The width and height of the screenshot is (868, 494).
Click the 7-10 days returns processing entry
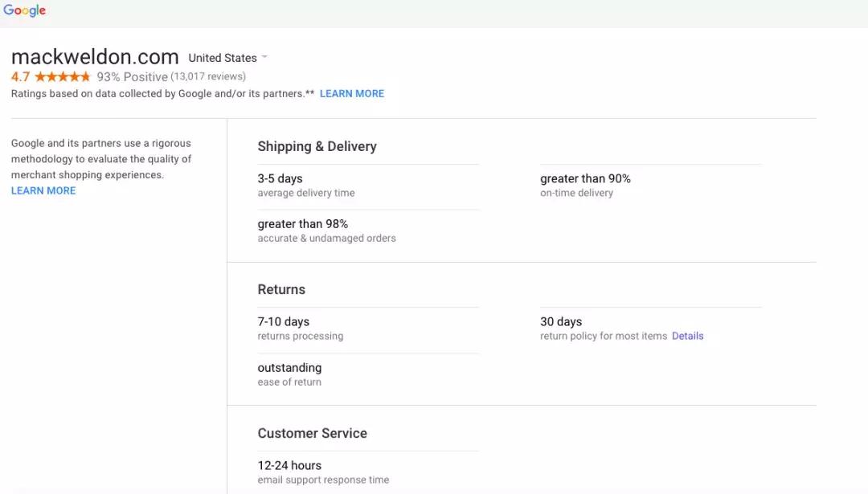[x=283, y=322]
